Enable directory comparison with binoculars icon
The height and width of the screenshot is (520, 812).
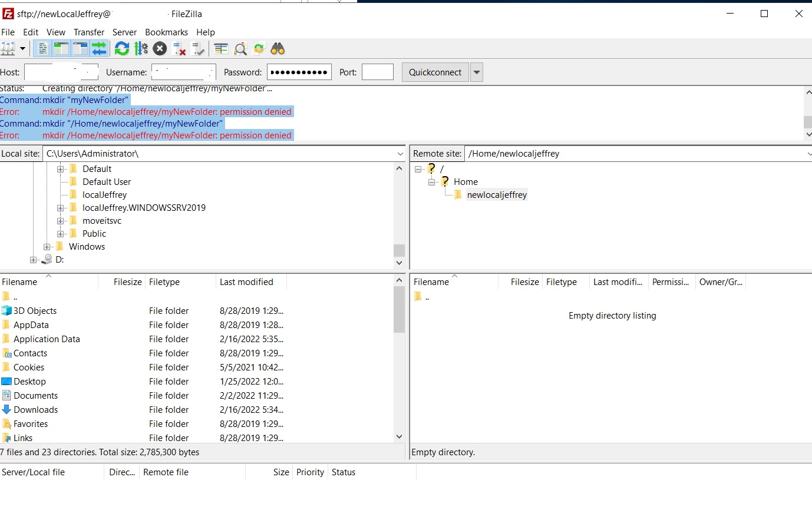coord(278,48)
